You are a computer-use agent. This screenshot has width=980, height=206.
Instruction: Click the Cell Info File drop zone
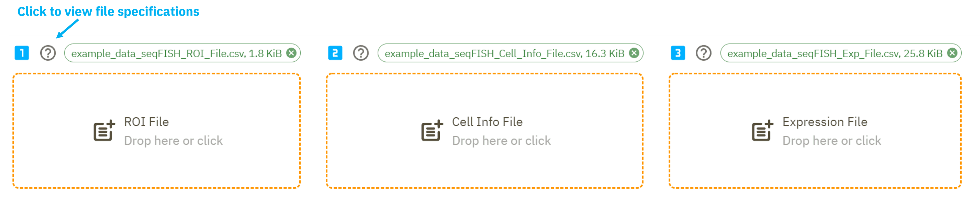485,131
